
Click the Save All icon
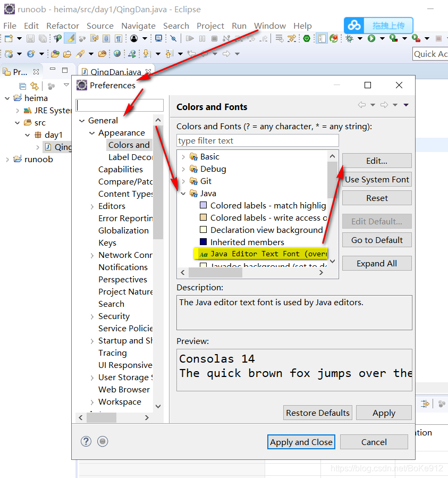point(43,38)
